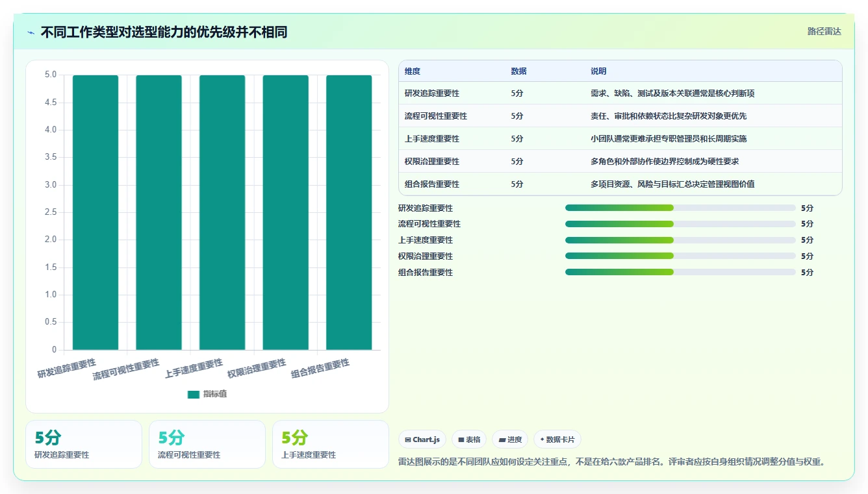This screenshot has height=494, width=868.
Task: Click the 研发追踪重要性 bar in chart
Action: pos(96,212)
